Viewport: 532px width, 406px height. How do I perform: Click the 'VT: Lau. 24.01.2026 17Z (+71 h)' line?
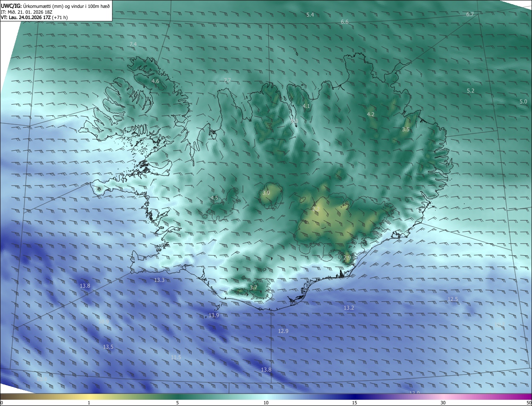(x=34, y=17)
